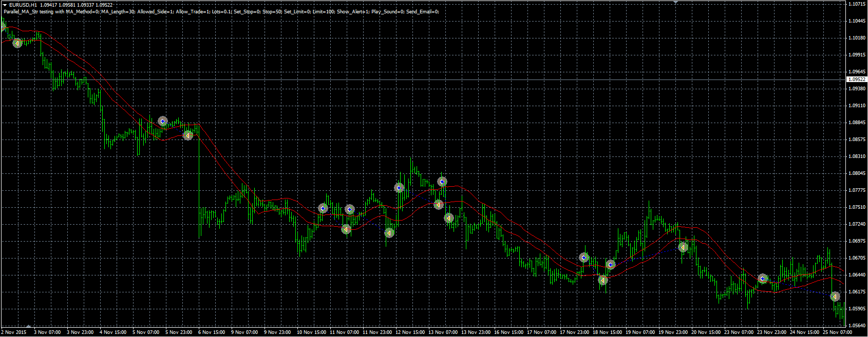This screenshot has width=868, height=337.
Task: Click the current price label 1.09522
Action: coord(856,80)
